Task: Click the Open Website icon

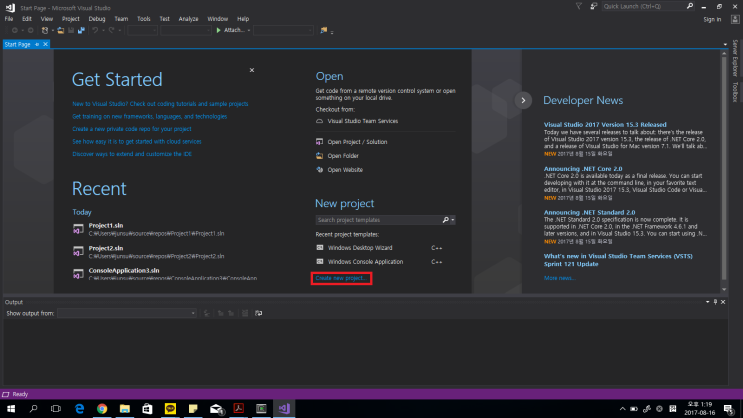Action: 319,169
